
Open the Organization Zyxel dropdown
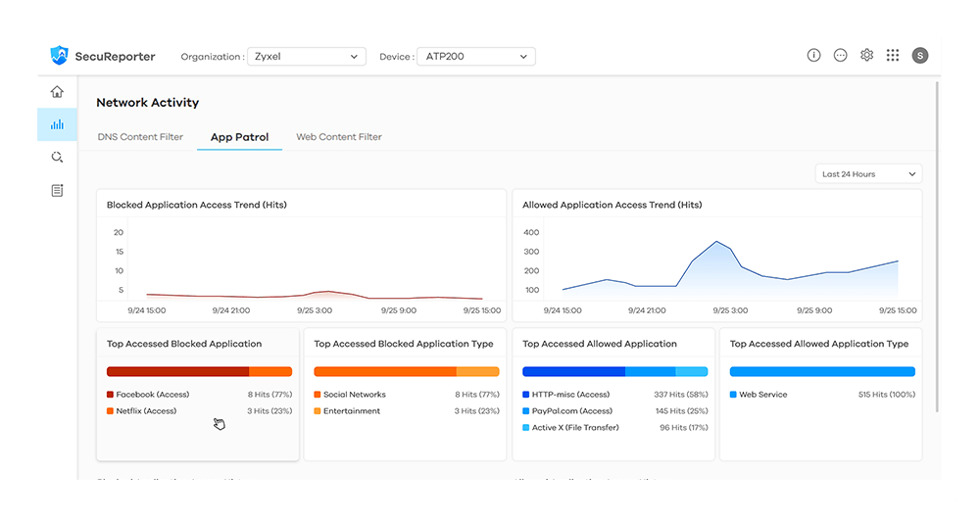(306, 56)
